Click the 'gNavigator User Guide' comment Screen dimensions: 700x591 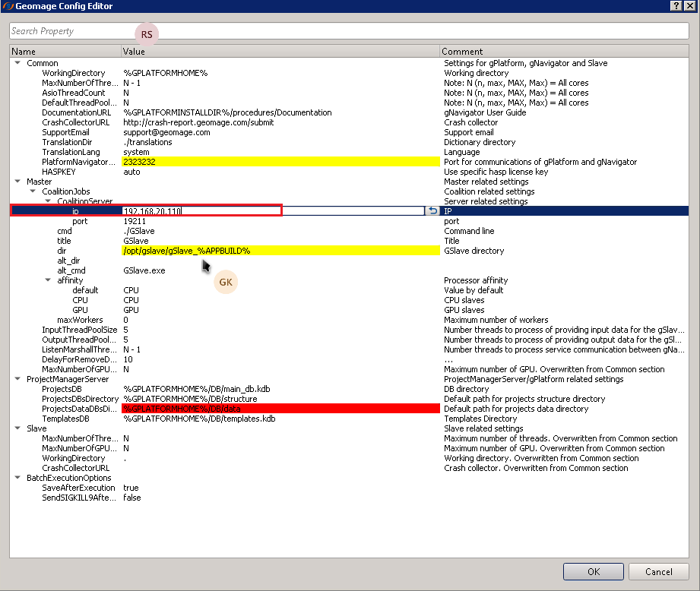point(485,112)
